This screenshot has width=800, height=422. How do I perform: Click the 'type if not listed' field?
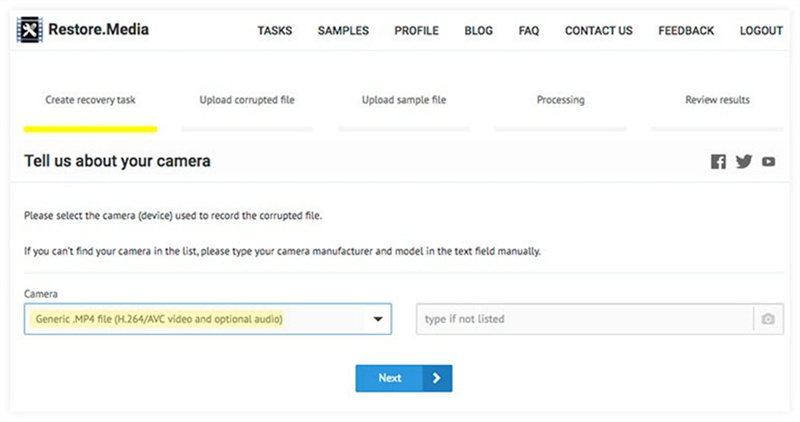[x=585, y=319]
